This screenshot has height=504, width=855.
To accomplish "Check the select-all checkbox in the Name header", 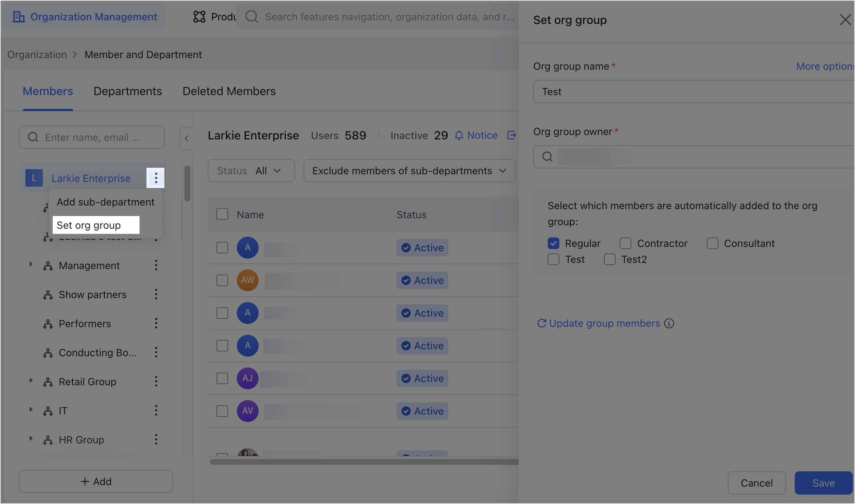I will [x=222, y=214].
